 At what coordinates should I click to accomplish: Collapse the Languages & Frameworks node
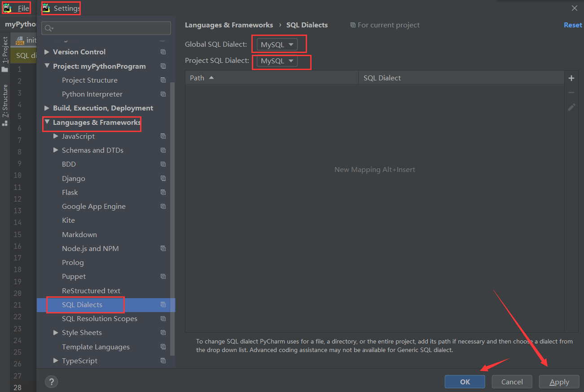[47, 122]
